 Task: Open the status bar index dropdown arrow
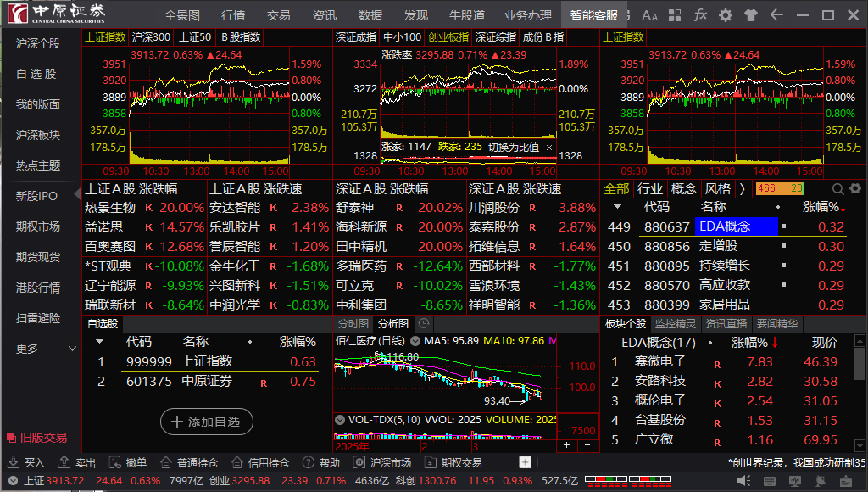[x=14, y=481]
